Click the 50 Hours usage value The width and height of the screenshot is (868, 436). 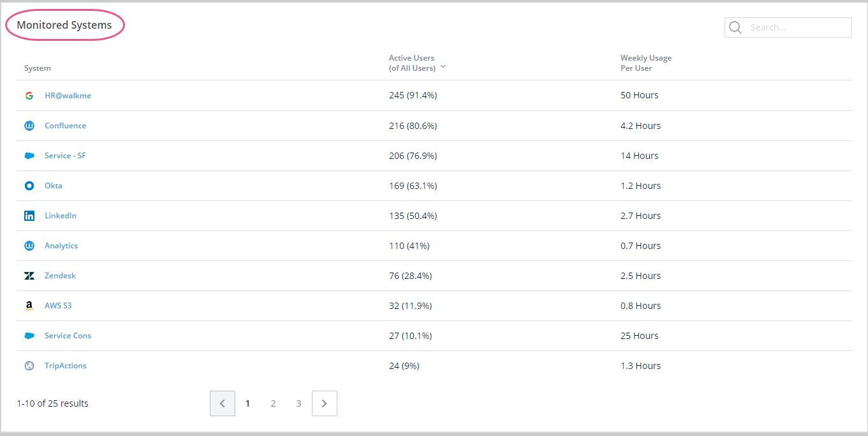coord(639,95)
